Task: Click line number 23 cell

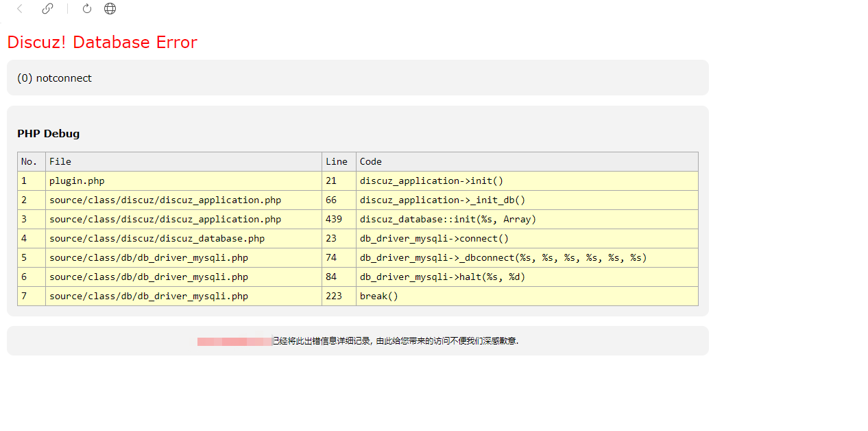Action: coord(339,239)
